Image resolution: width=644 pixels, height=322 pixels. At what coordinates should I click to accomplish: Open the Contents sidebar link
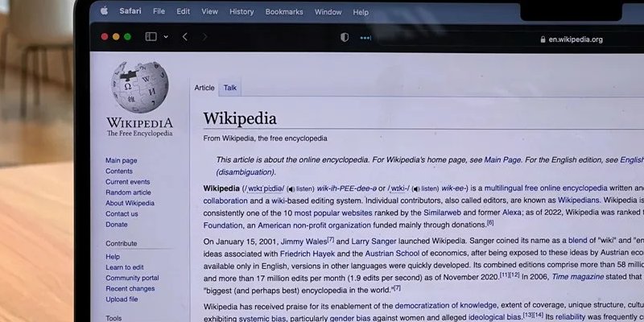pos(119,171)
